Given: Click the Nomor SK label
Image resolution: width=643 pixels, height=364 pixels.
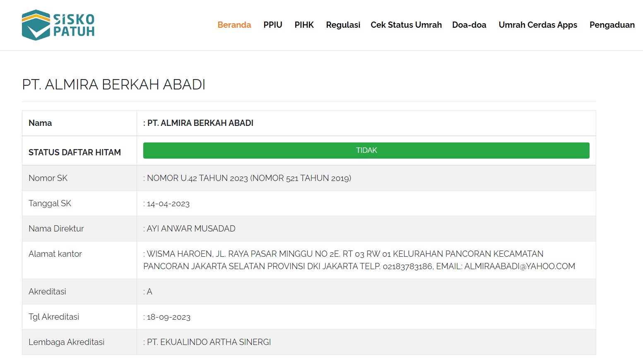Looking at the screenshot, I should pyautogui.click(x=48, y=178).
